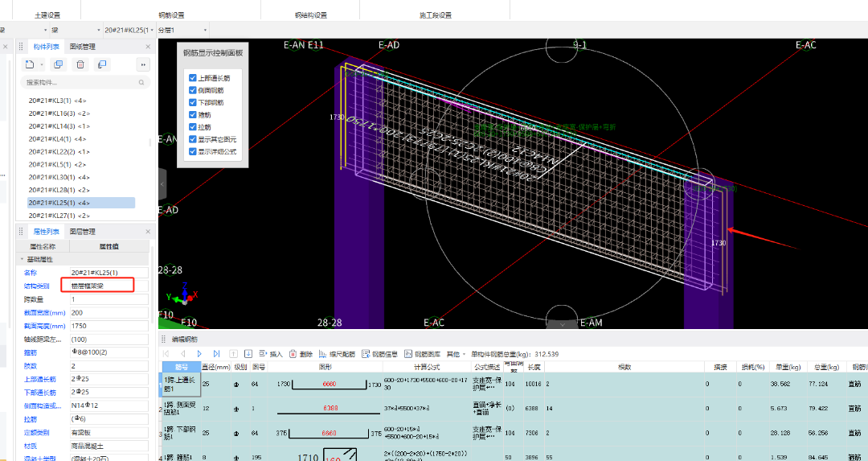Viewport: 868px width, 461px height.
Task: Open the 施工段设置 ribbon group
Action: pyautogui.click(x=436, y=15)
